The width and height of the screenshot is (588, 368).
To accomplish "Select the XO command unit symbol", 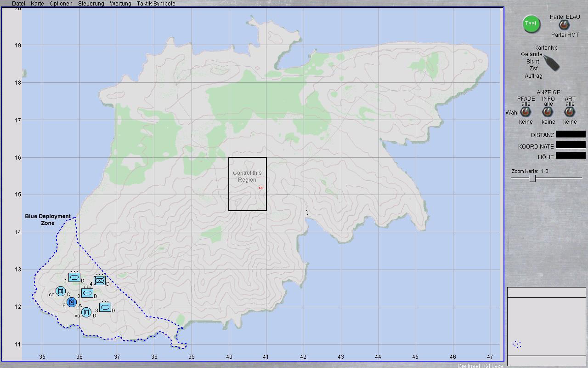I will point(86,313).
